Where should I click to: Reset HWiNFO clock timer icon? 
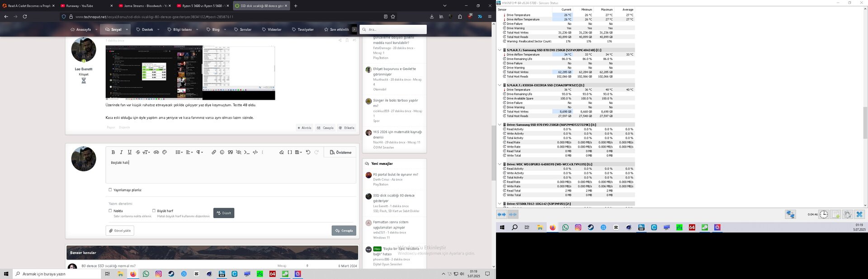(824, 214)
